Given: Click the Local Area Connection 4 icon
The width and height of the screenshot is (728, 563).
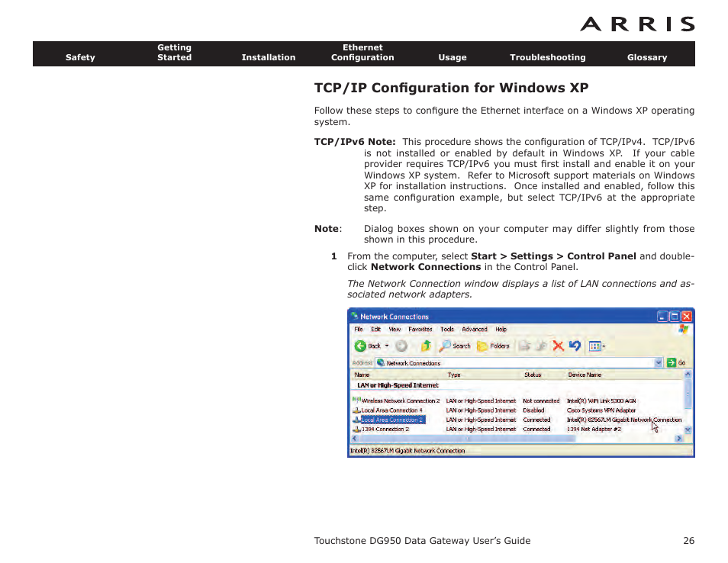Looking at the screenshot, I should pos(356,410).
